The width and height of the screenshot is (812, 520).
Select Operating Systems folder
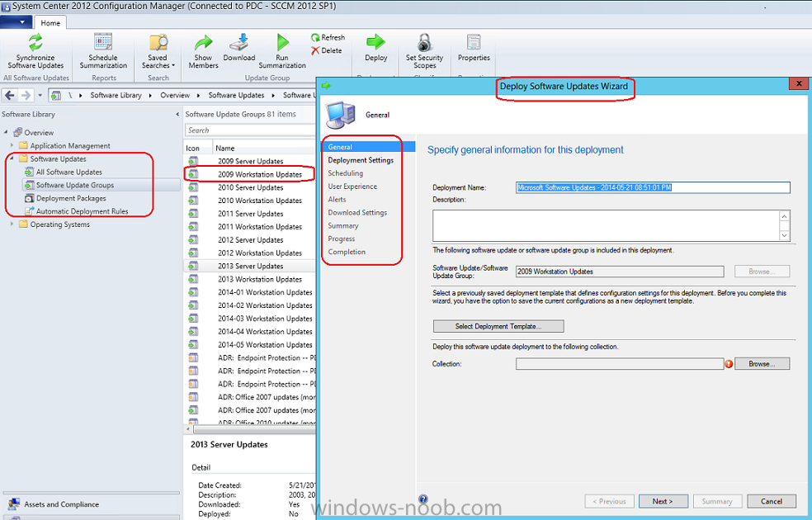point(59,225)
